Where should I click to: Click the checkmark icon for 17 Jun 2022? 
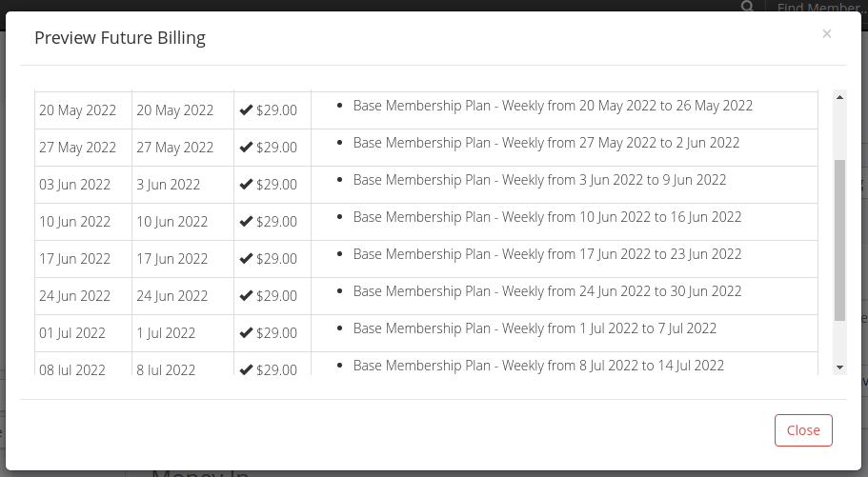(x=247, y=258)
